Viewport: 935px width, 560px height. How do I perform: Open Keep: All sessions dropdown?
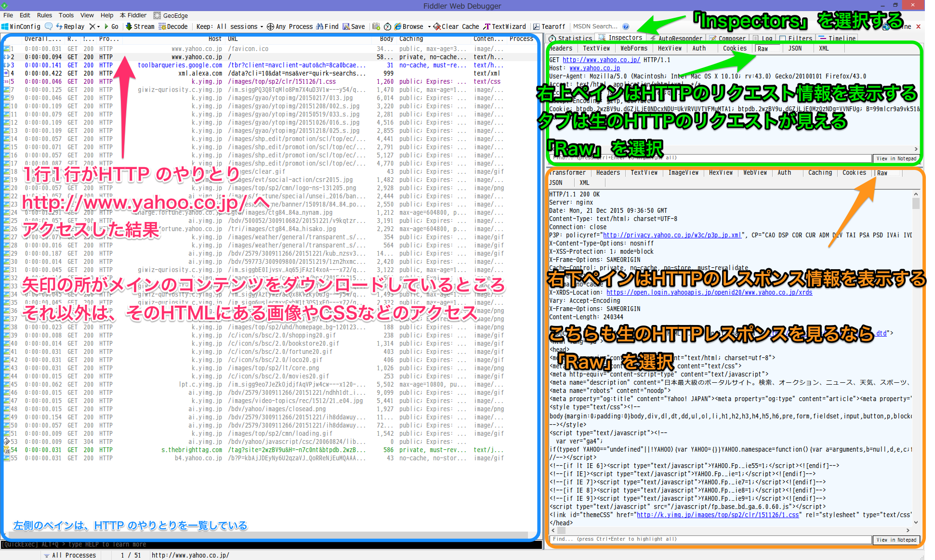[230, 26]
